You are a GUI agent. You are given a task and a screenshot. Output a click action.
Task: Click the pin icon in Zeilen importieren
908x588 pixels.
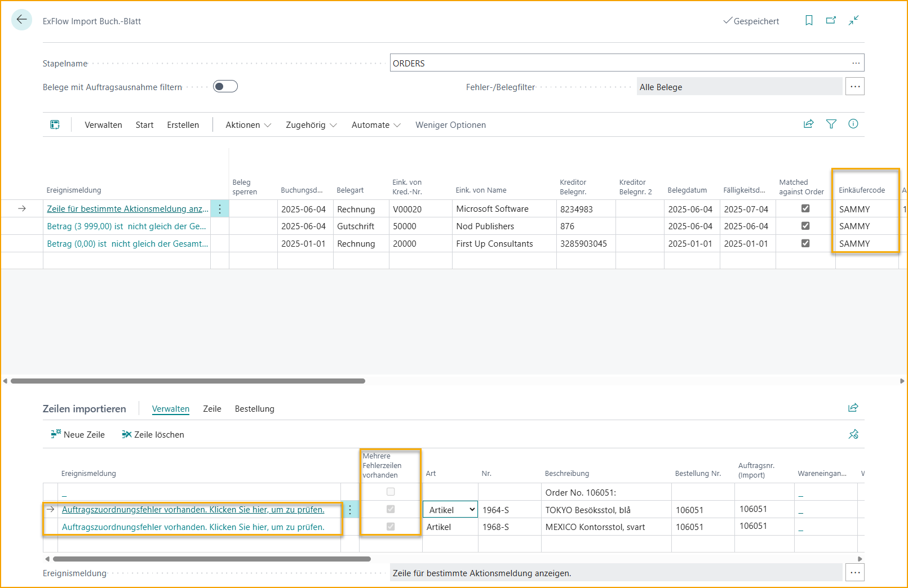pyautogui.click(x=853, y=434)
